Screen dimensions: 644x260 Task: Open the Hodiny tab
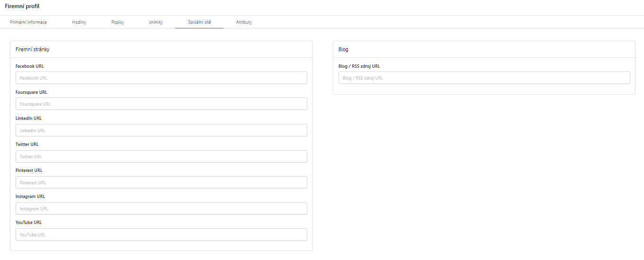pos(79,22)
